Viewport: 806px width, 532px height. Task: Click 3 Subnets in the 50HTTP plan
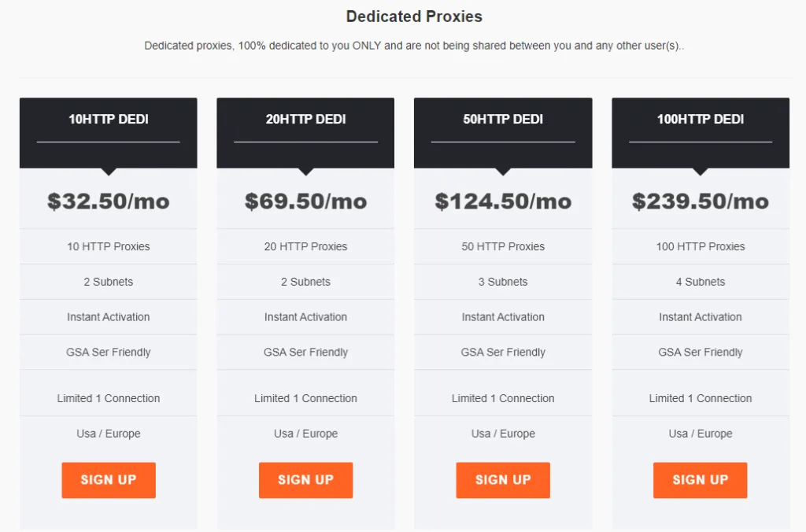click(503, 282)
